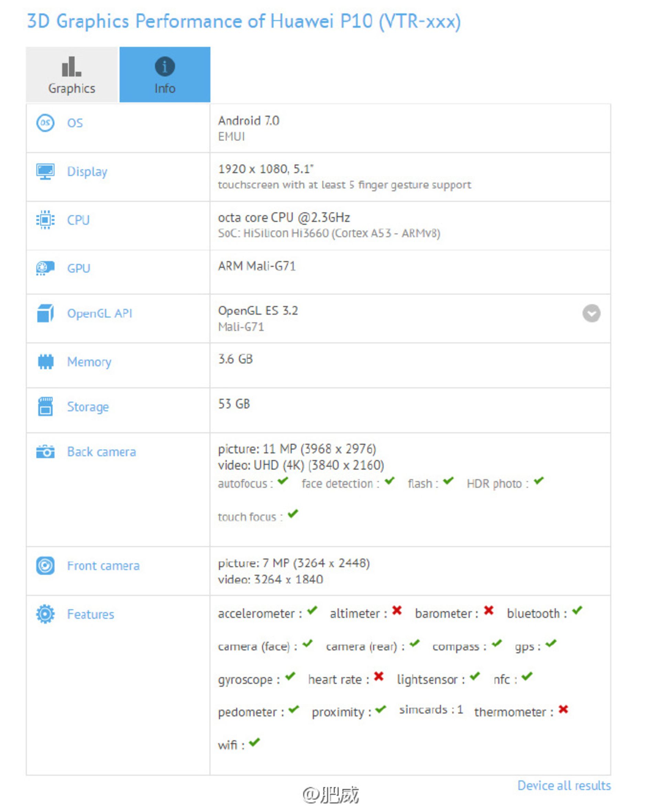Click the autofocus green checkmark

283,481
